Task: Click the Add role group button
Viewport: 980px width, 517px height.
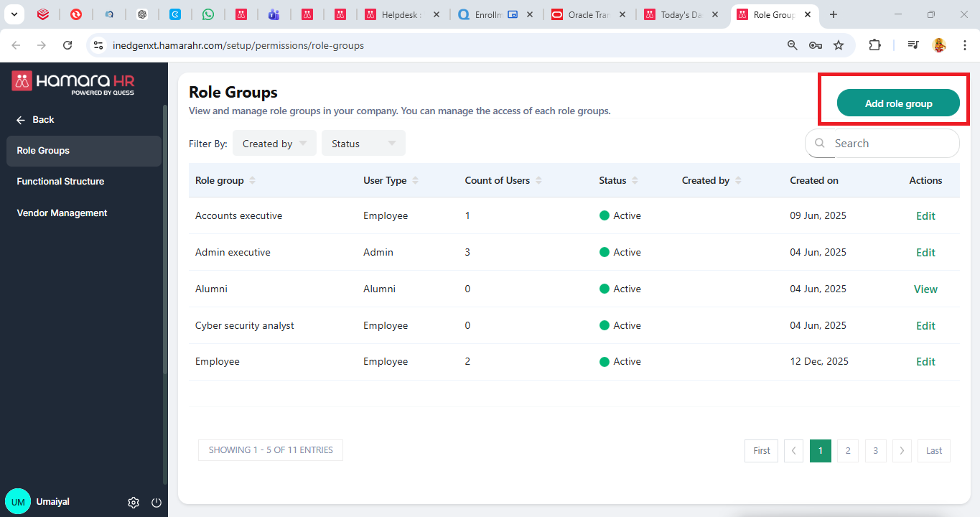Action: click(x=898, y=103)
